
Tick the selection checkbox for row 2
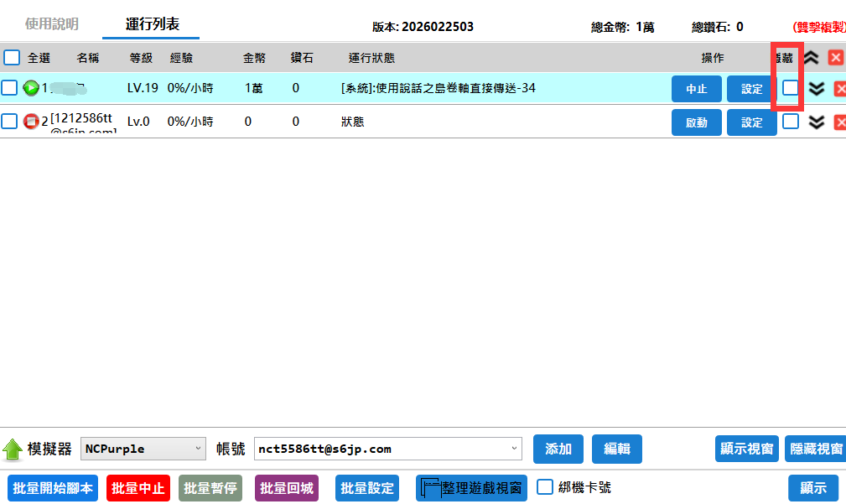coord(9,122)
